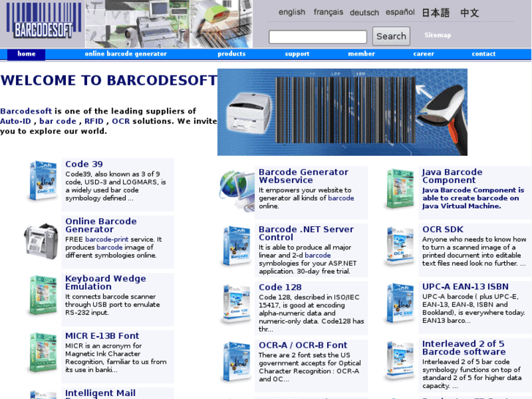Click the barcode-print link
Image resolution: width=532 pixels, height=399 pixels.
tap(107, 239)
